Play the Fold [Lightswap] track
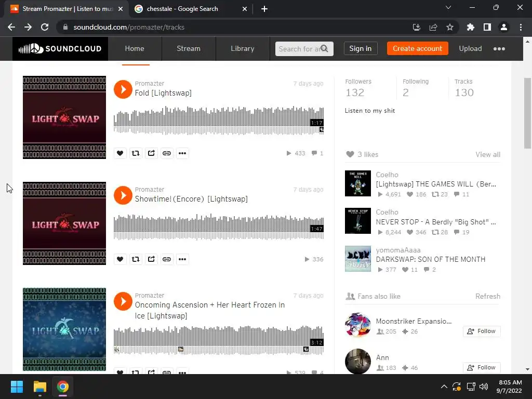Image resolution: width=532 pixels, height=399 pixels. coord(123,89)
